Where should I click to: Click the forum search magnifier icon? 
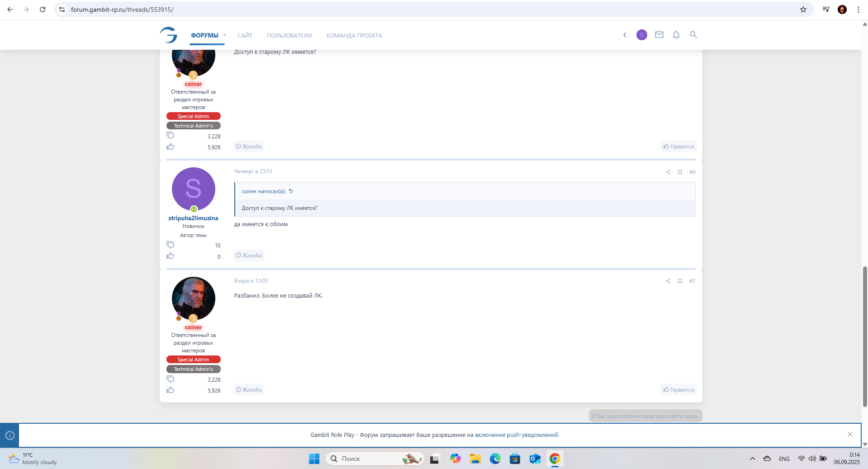click(x=693, y=35)
